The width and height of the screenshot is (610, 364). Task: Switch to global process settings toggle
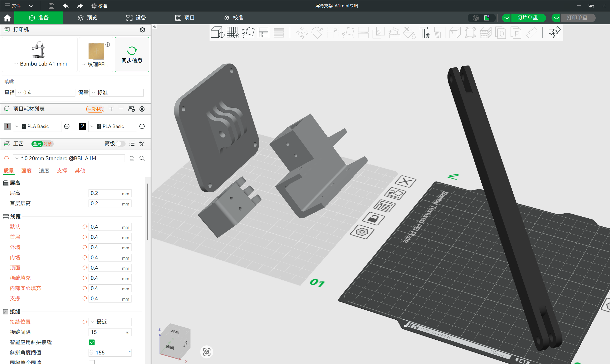tap(37, 144)
